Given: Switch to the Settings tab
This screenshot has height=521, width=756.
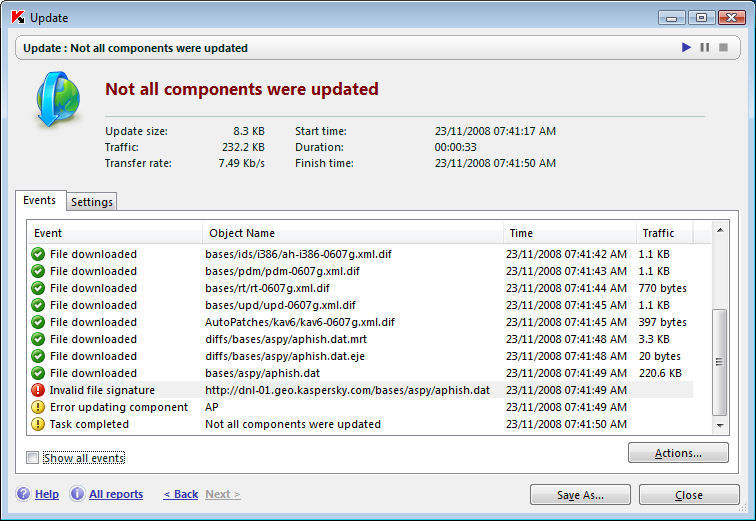Looking at the screenshot, I should 92,202.
